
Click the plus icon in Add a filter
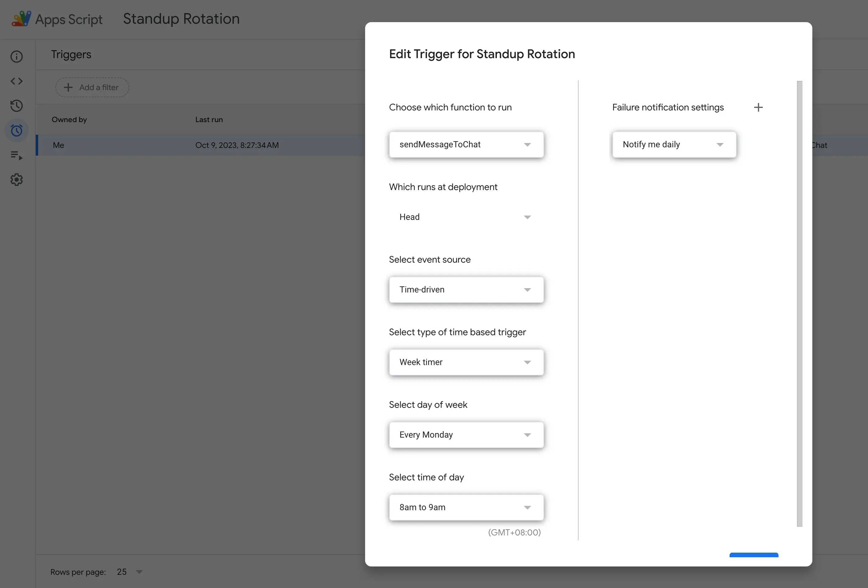[68, 87]
